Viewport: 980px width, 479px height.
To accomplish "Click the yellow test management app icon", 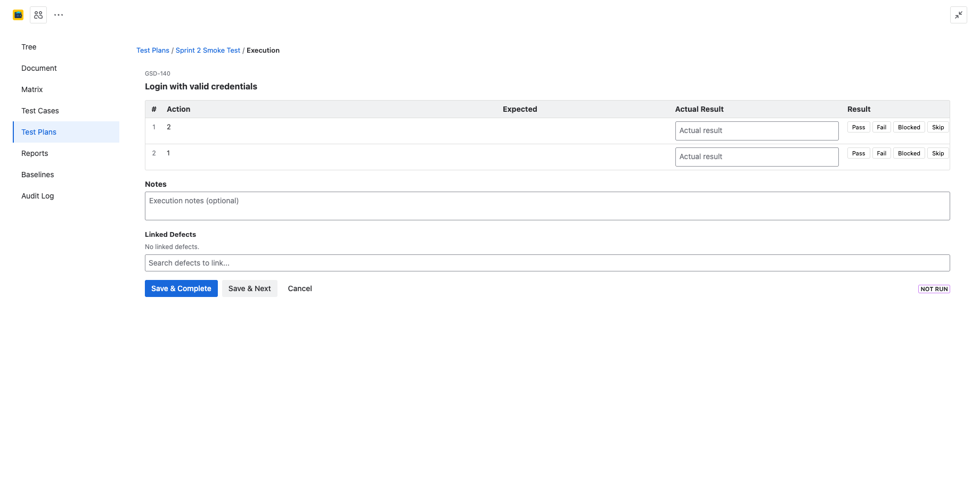I will coord(18,14).
